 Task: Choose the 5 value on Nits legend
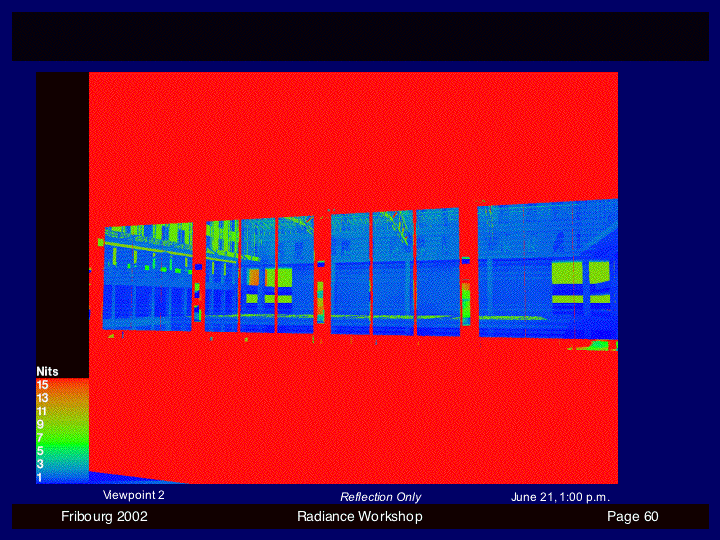coord(41,451)
